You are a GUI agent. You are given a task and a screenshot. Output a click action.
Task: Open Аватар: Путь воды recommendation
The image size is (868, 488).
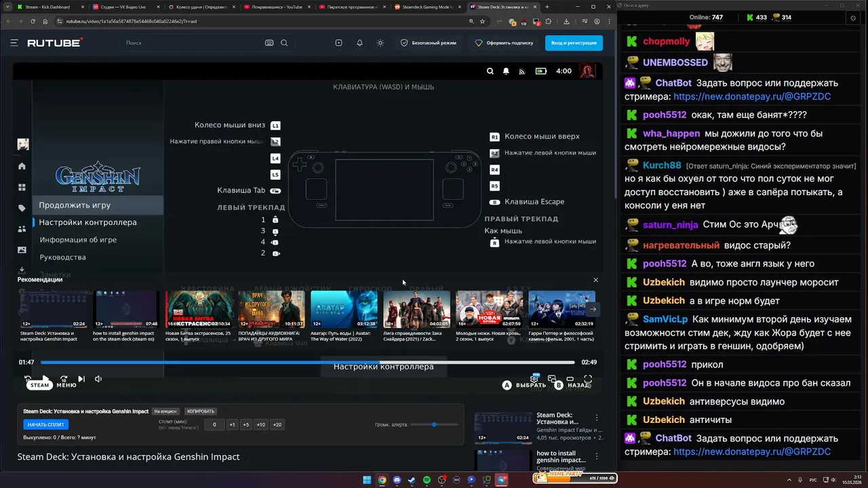[x=344, y=309]
